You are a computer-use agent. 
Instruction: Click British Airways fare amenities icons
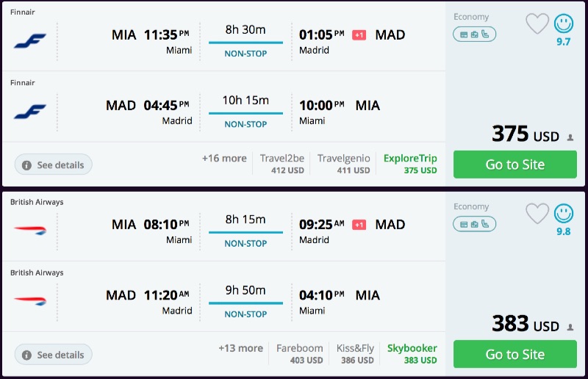474,223
